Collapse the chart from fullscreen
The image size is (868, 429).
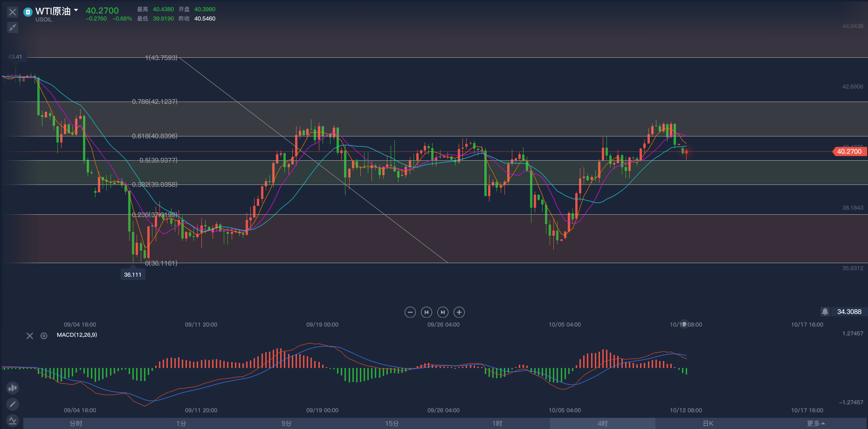[13, 27]
